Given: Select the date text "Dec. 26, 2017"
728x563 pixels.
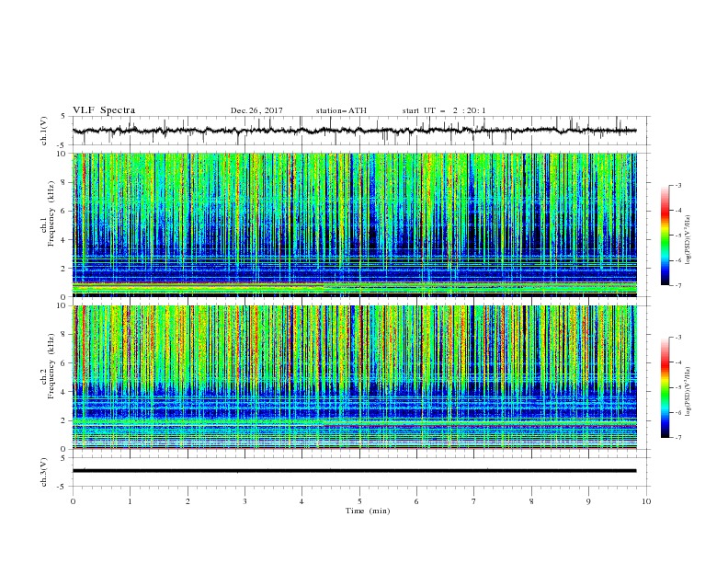Looking at the screenshot, I should click(x=256, y=110).
